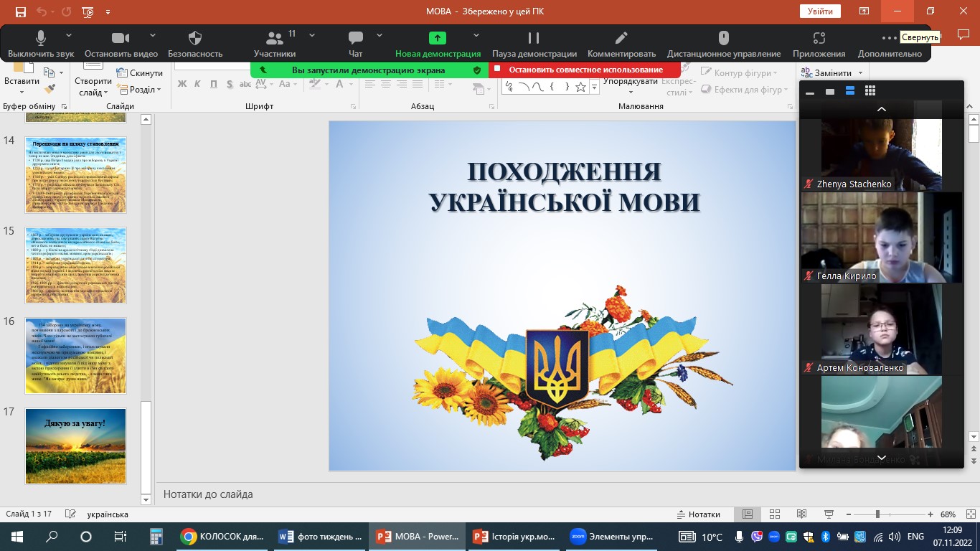980x551 pixels.
Task: Switch to Reading view icon
Action: click(801, 514)
